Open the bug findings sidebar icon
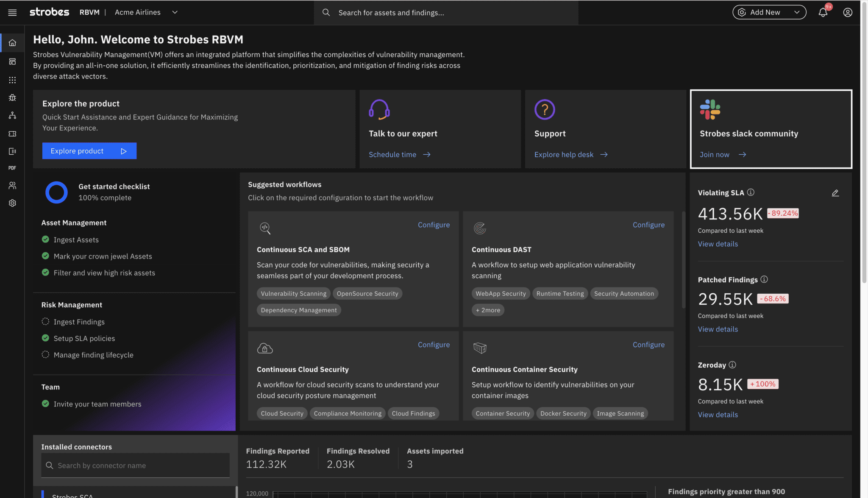868x498 pixels. 12,97
